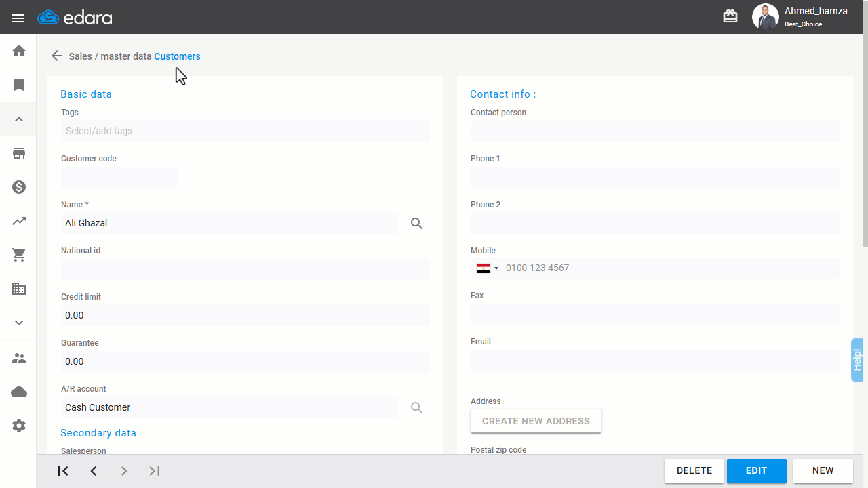Go back using the breadcrumb arrow
This screenshot has width=868, height=488.
coord(57,56)
